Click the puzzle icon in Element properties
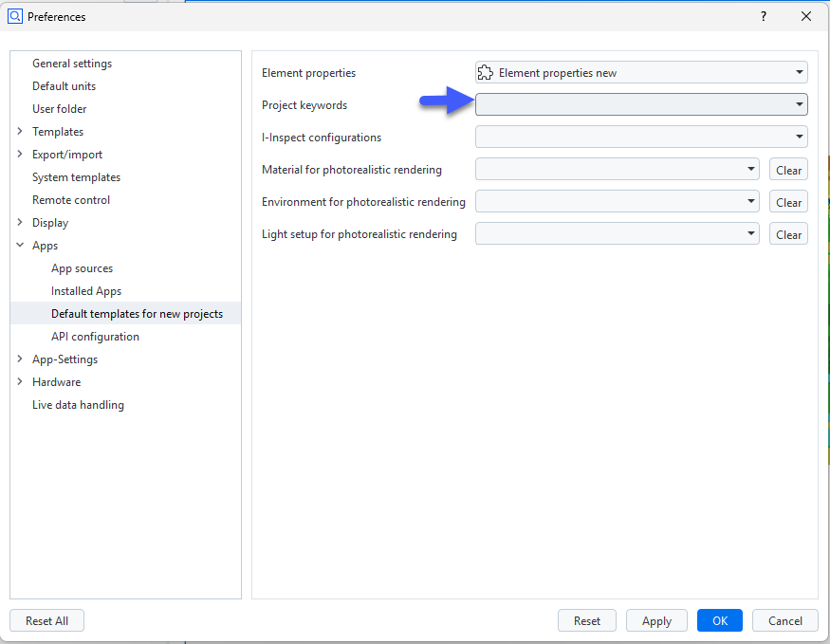This screenshot has height=644, width=830. click(486, 72)
